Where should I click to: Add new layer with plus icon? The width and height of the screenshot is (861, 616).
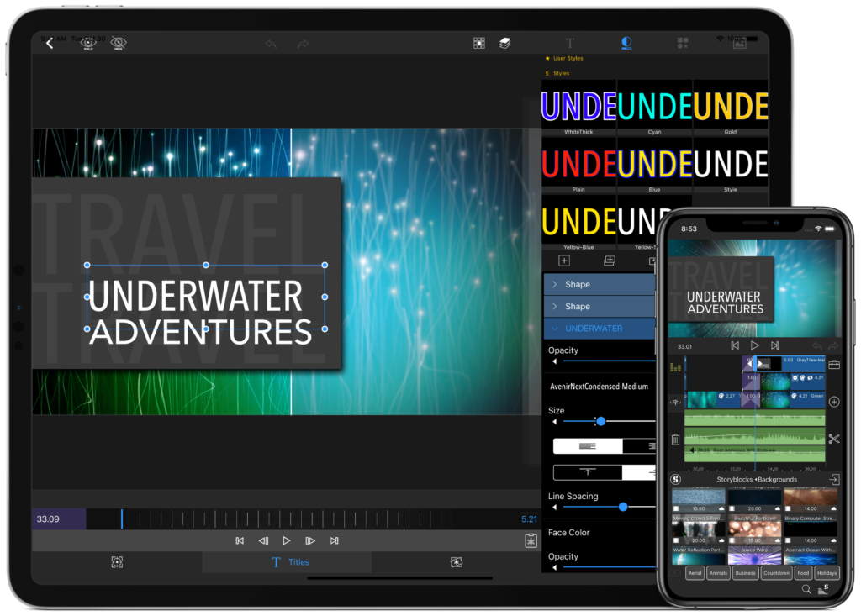point(564,261)
